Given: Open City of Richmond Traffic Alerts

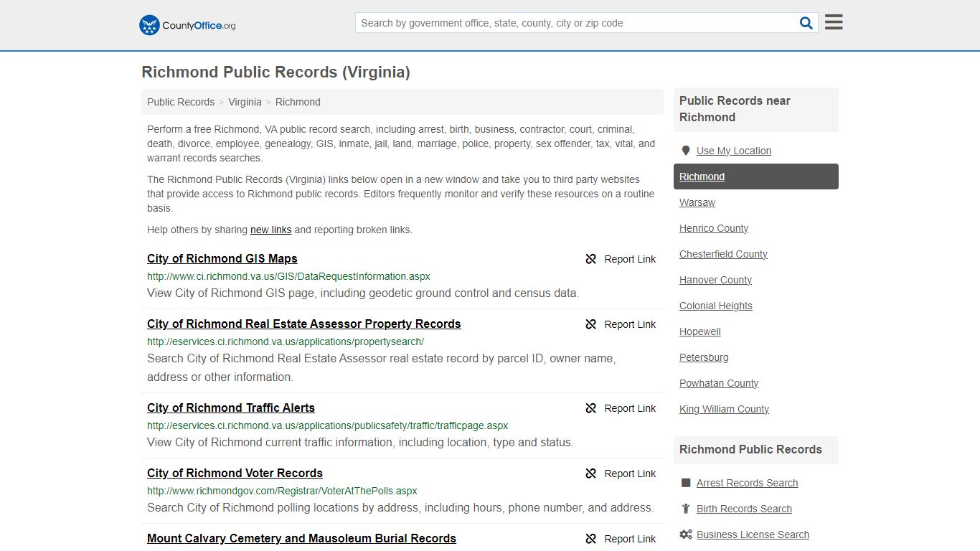Looking at the screenshot, I should pyautogui.click(x=231, y=408).
